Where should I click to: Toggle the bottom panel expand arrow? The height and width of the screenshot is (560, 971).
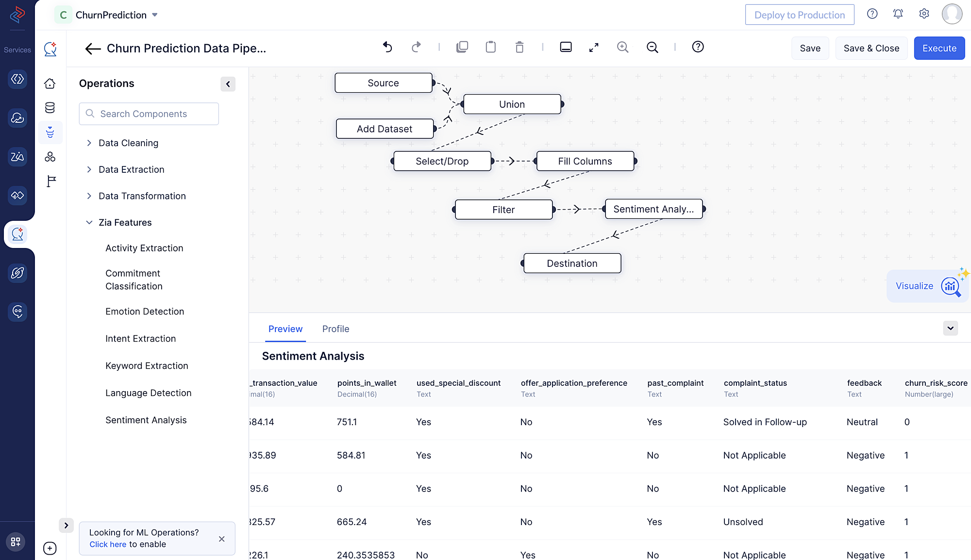(950, 329)
